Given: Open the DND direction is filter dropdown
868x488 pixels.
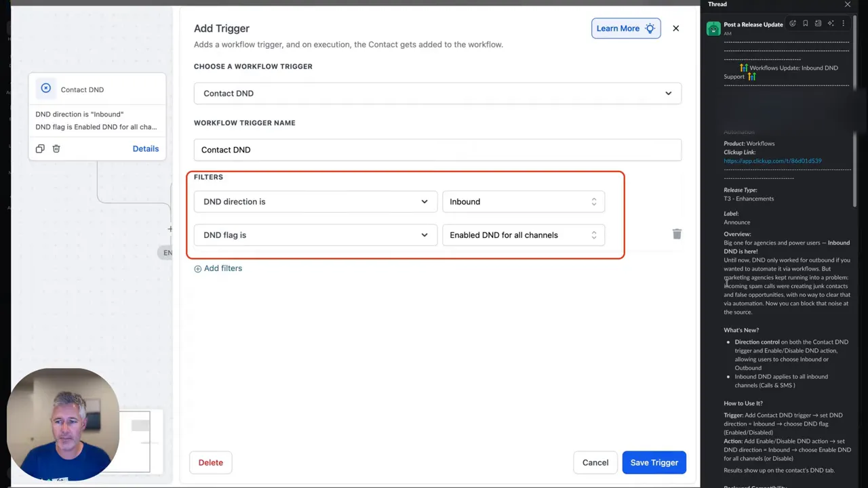Looking at the screenshot, I should pyautogui.click(x=315, y=201).
